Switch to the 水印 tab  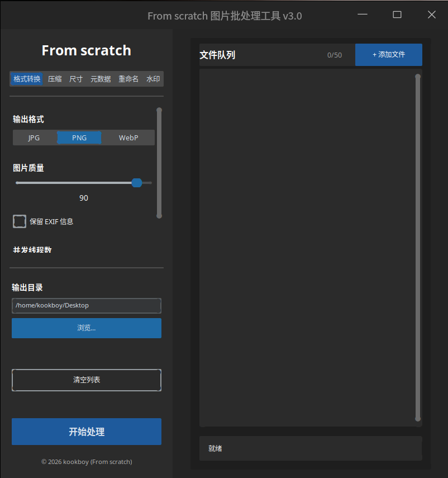[153, 79]
